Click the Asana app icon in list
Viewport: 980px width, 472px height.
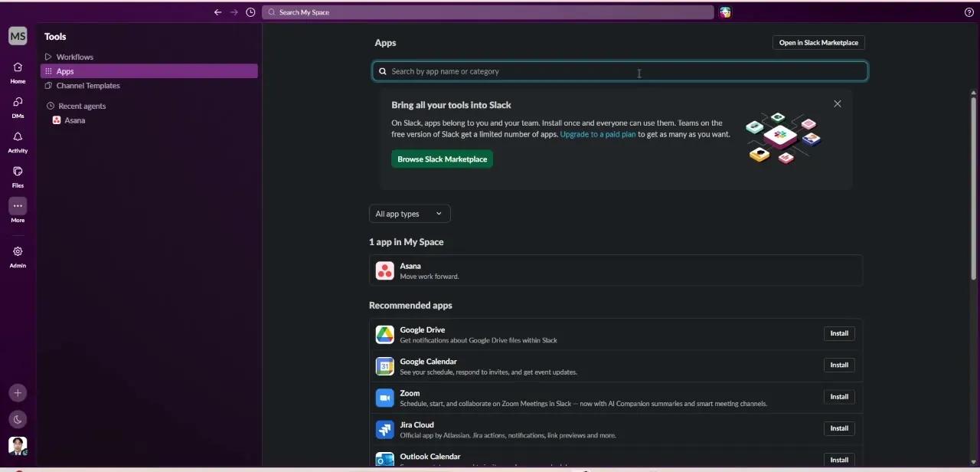[385, 270]
